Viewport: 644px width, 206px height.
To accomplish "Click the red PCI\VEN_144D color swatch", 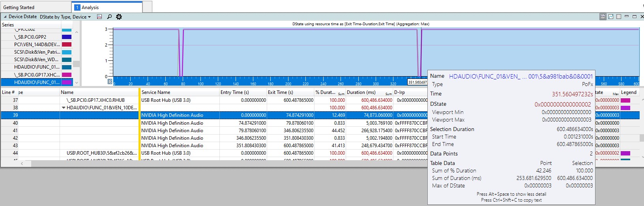I will tap(67, 45).
